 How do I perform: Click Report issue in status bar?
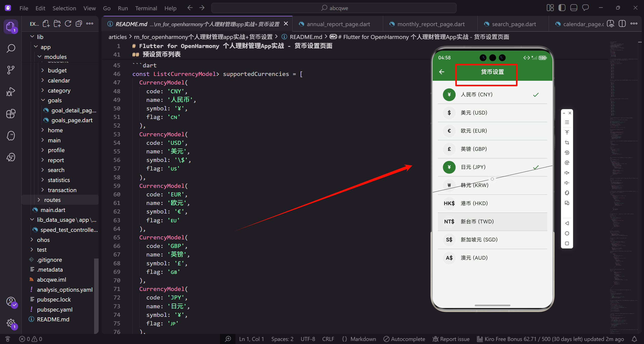coord(451,339)
